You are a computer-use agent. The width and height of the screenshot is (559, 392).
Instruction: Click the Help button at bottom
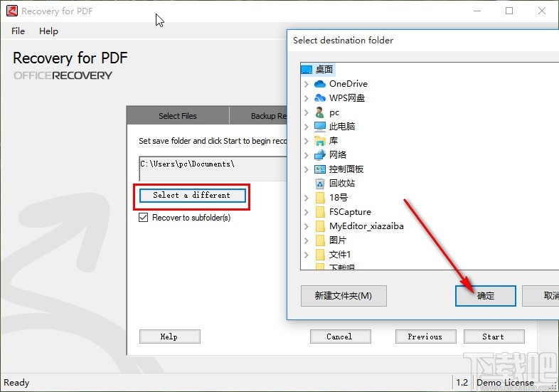[170, 337]
